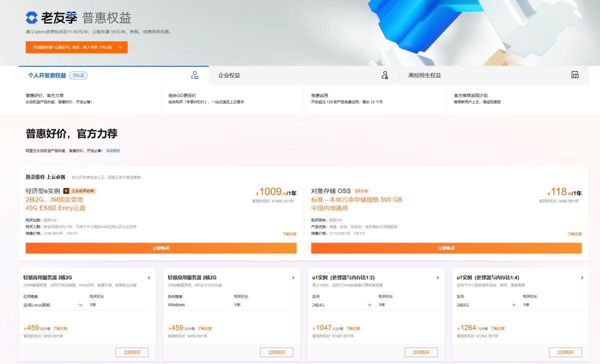Open arrow on u1实例 1:4 card
This screenshot has width=600, height=364.
(x=582, y=278)
